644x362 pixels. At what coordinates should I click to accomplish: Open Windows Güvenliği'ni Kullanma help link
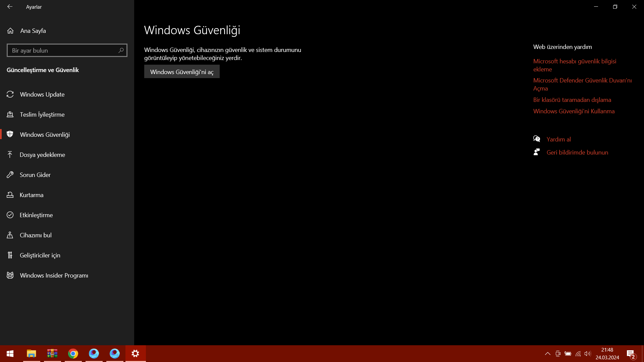pyautogui.click(x=574, y=111)
